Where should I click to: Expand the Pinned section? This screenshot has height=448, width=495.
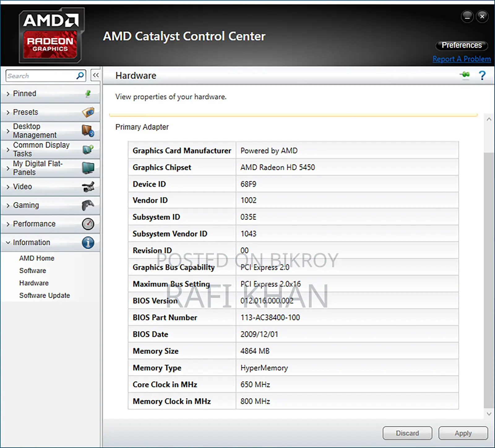[x=50, y=93]
